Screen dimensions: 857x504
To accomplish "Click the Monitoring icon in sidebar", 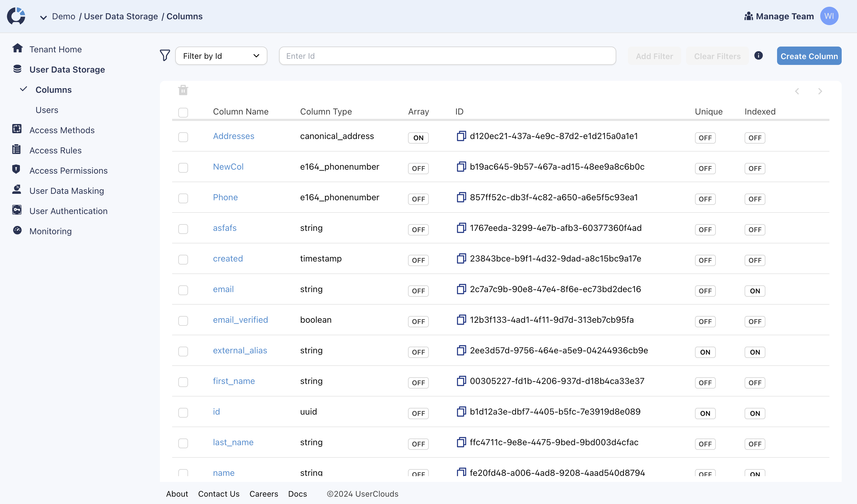I will [17, 230].
